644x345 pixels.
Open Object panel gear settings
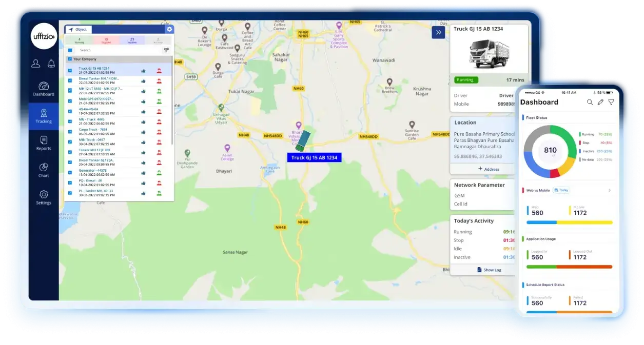(169, 29)
